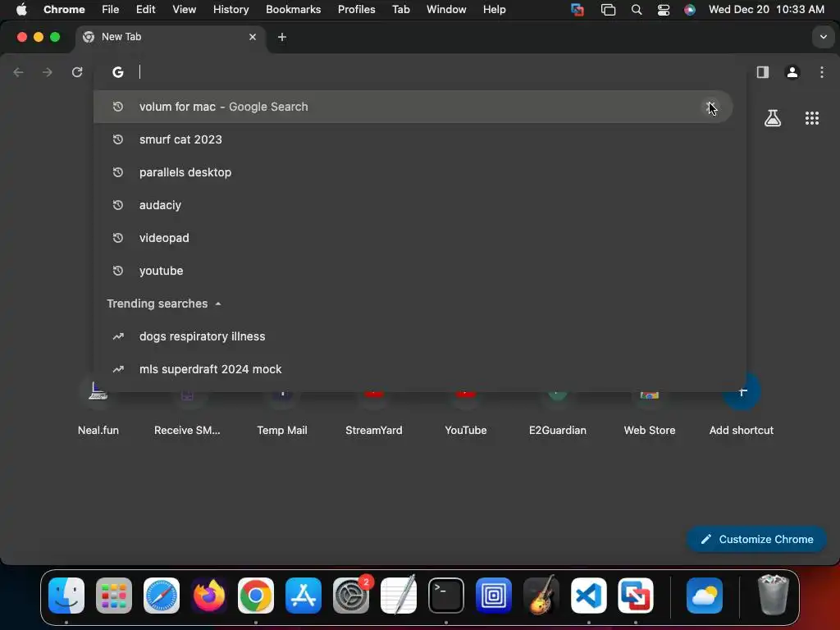Collapse the Trending searches section

[x=218, y=304]
